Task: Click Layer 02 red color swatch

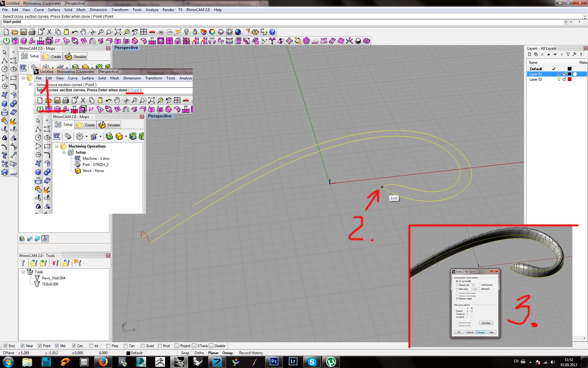Action: pos(570,79)
